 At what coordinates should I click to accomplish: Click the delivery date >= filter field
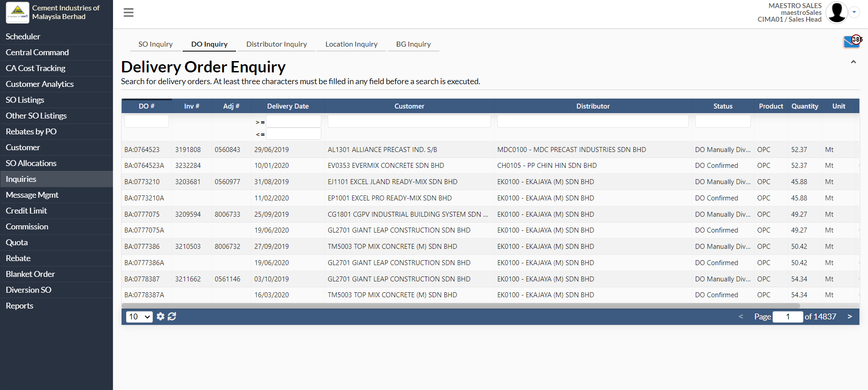(x=293, y=121)
